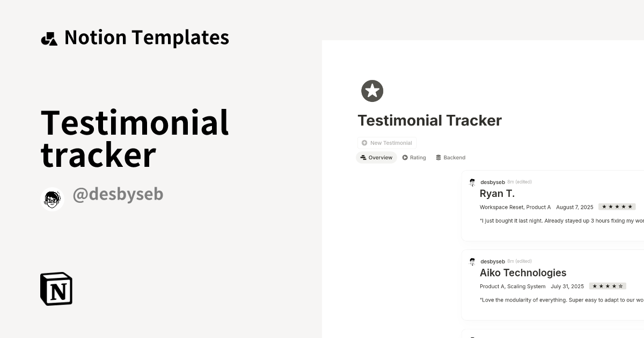This screenshot has height=338, width=644.
Task: Click the Notion app icon at bottom left
Action: point(56,289)
